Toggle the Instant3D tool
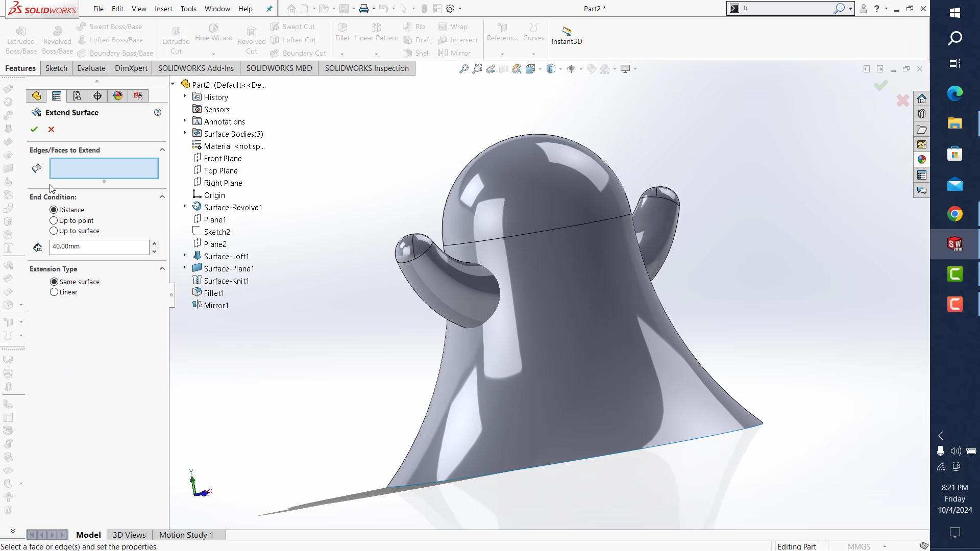The image size is (980, 551). pos(567,36)
